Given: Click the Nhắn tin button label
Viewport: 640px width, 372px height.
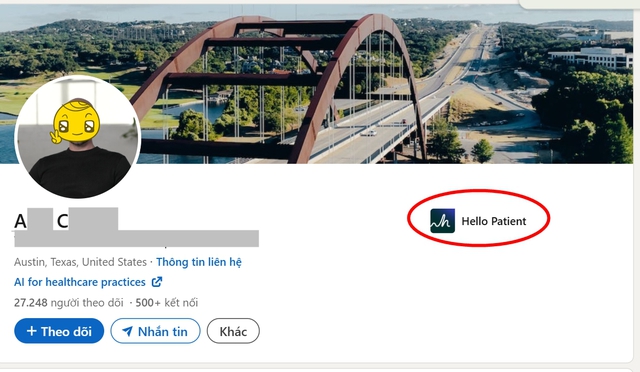Looking at the screenshot, I should click(162, 331).
